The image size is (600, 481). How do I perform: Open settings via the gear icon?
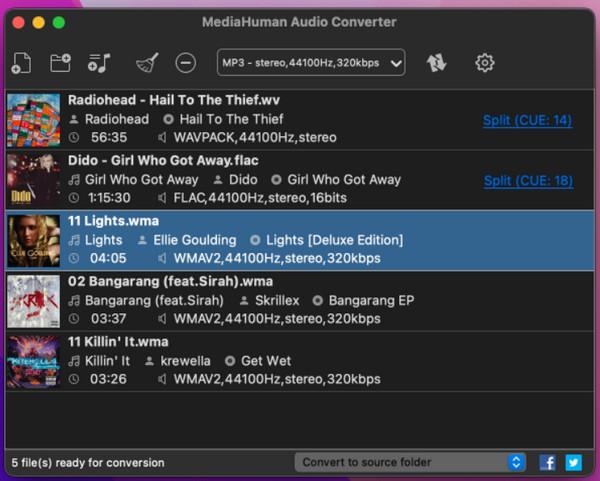point(484,63)
